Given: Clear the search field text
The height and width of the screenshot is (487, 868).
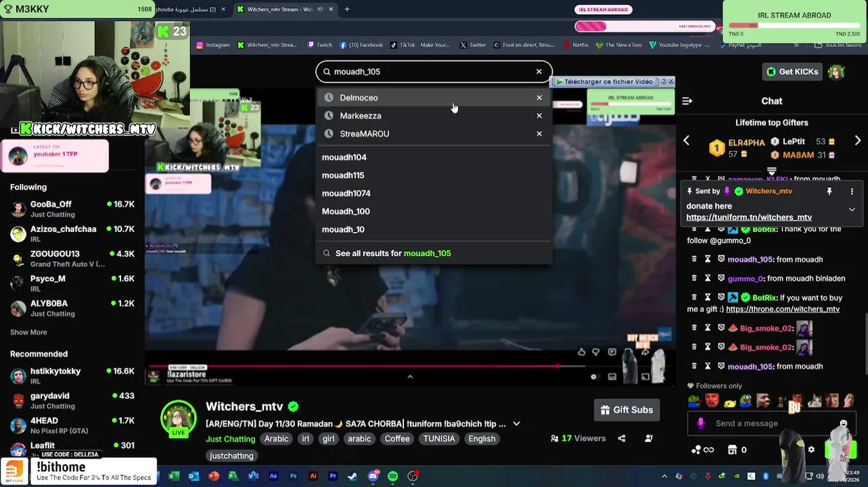Looking at the screenshot, I should [539, 72].
